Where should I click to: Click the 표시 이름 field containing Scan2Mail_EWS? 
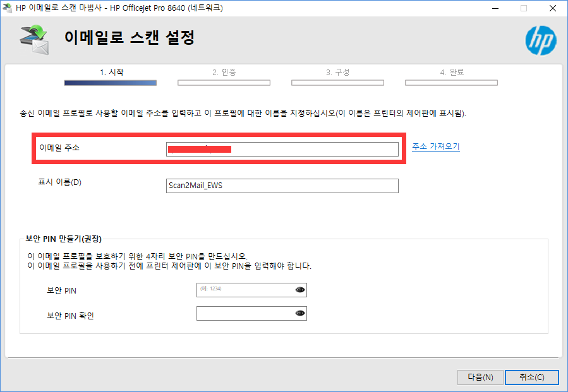pyautogui.click(x=282, y=186)
